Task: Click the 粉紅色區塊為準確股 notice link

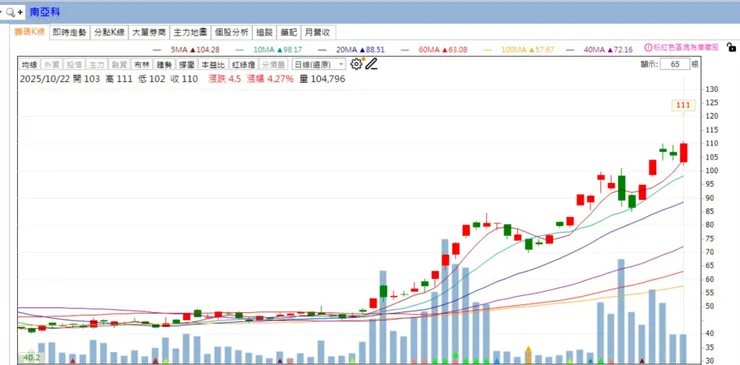Action: [685, 48]
